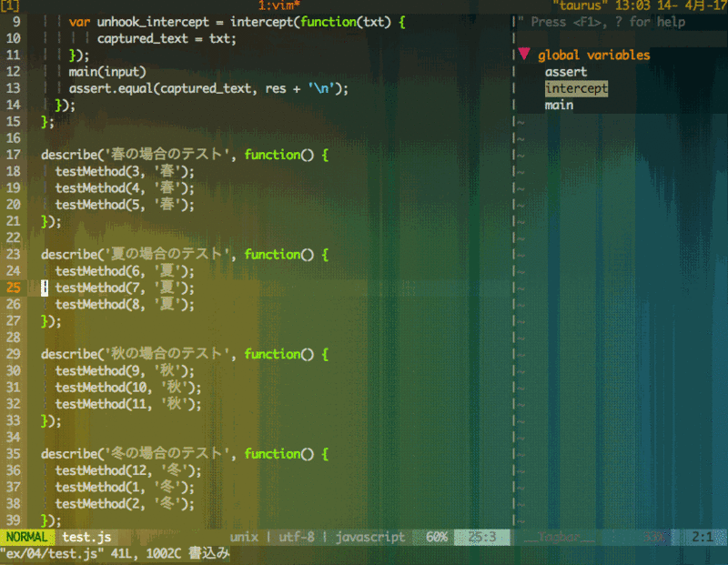Click the "taurus" hostname in status bar
The width and height of the screenshot is (728, 565).
click(580, 5)
